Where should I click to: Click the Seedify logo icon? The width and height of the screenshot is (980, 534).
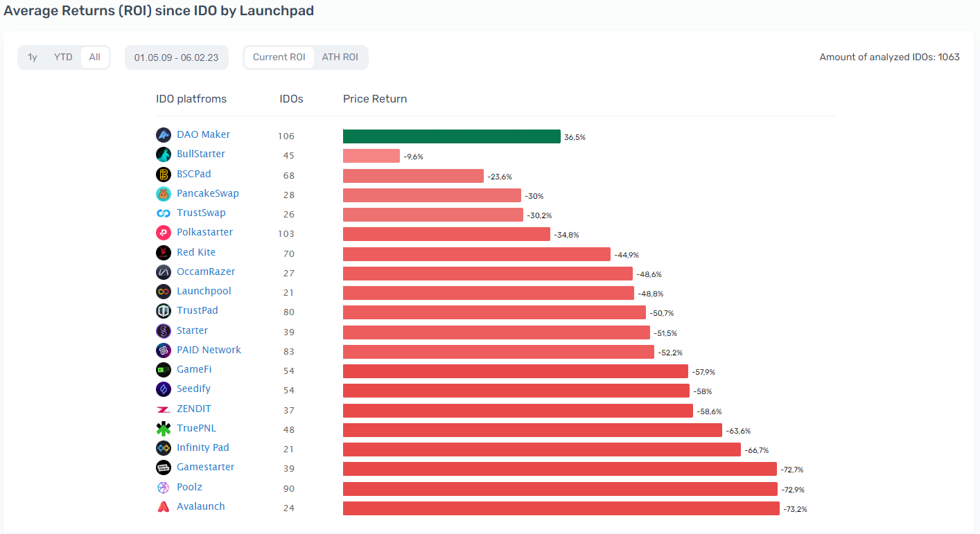[164, 389]
